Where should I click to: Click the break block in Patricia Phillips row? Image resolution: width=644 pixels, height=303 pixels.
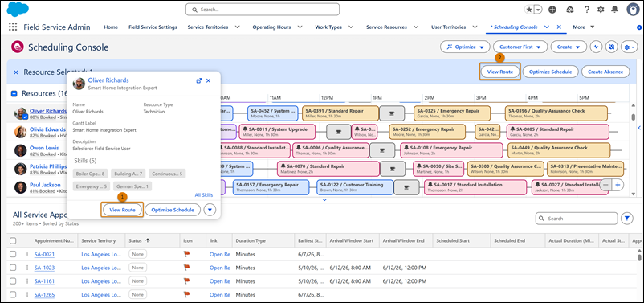point(392,169)
